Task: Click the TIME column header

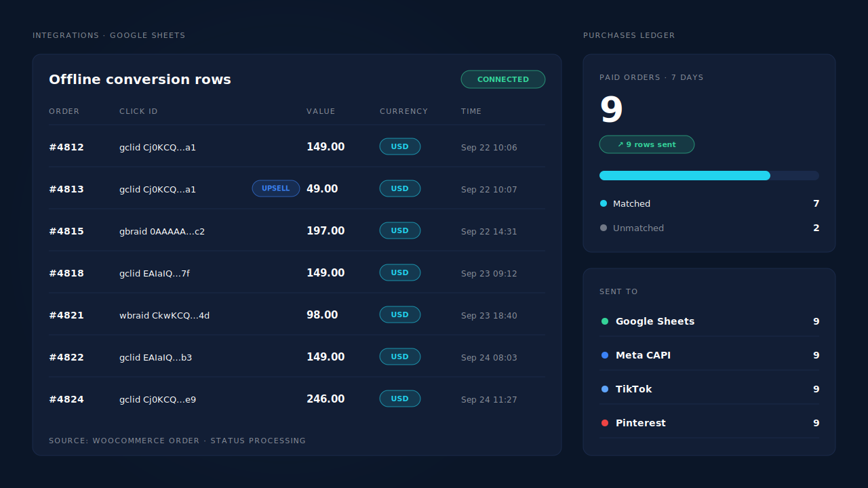Action: 471,111
